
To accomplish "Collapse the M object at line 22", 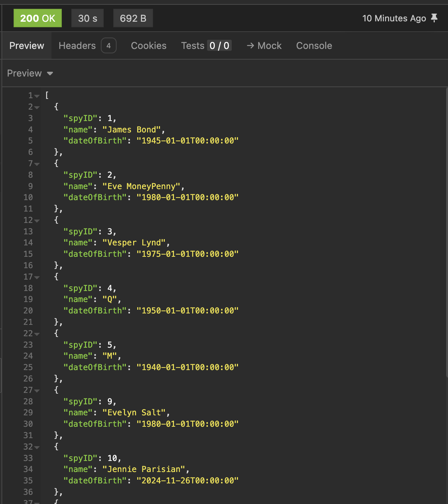I will click(x=37, y=334).
